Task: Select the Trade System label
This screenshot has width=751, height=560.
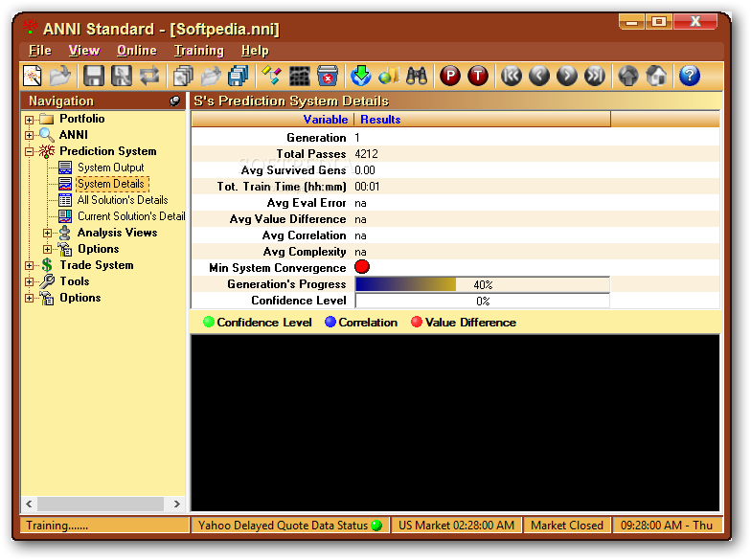Action: click(96, 265)
